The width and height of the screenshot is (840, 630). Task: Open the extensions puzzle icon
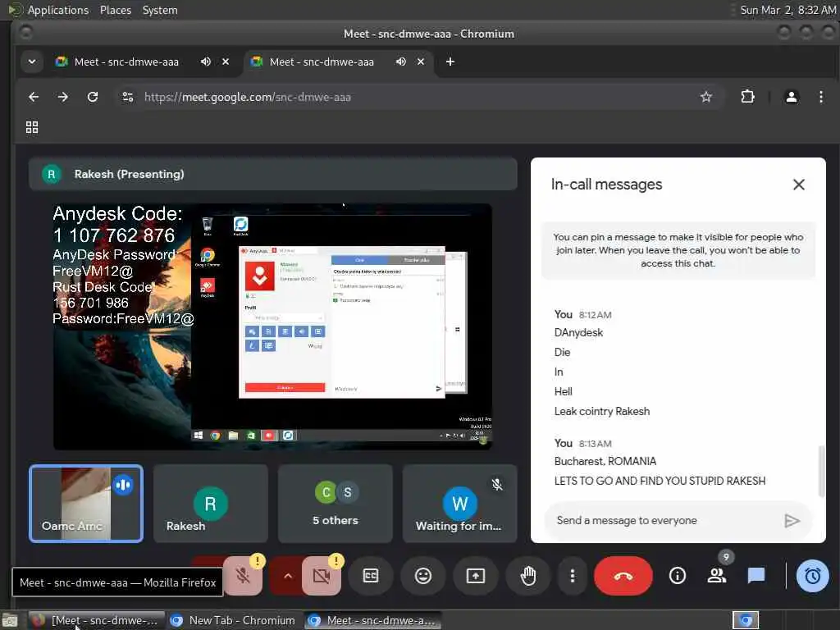pos(747,97)
